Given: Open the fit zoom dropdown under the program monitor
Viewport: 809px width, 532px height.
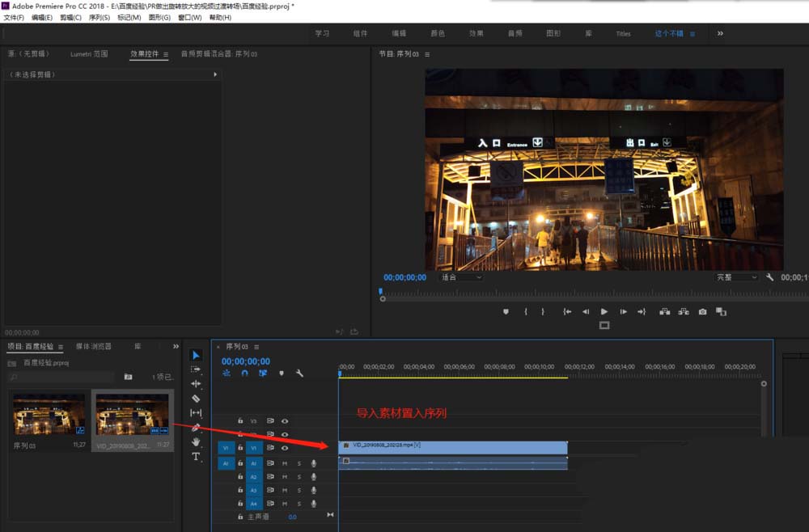Looking at the screenshot, I should coord(461,277).
